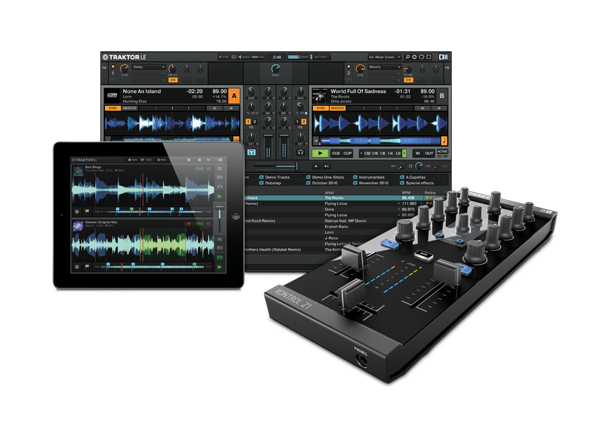The image size is (600, 424).
Task: Open the Delay effect dropdown in FX unit 1
Action: (149, 67)
